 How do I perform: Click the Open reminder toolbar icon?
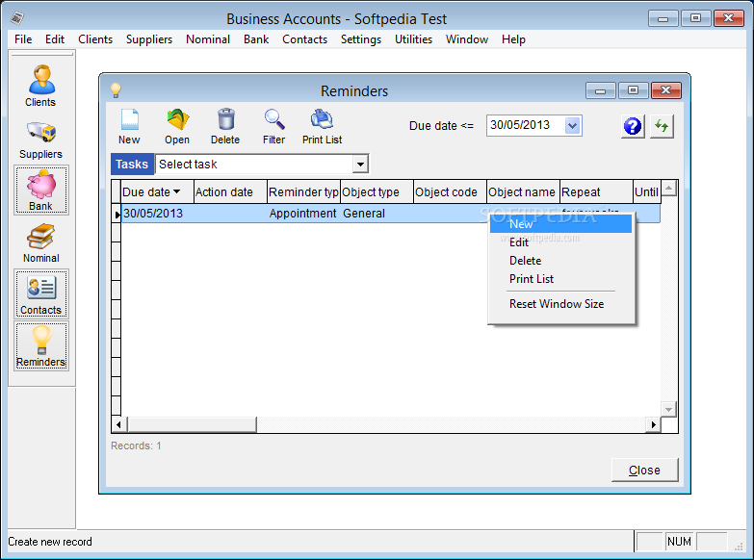pos(177,126)
